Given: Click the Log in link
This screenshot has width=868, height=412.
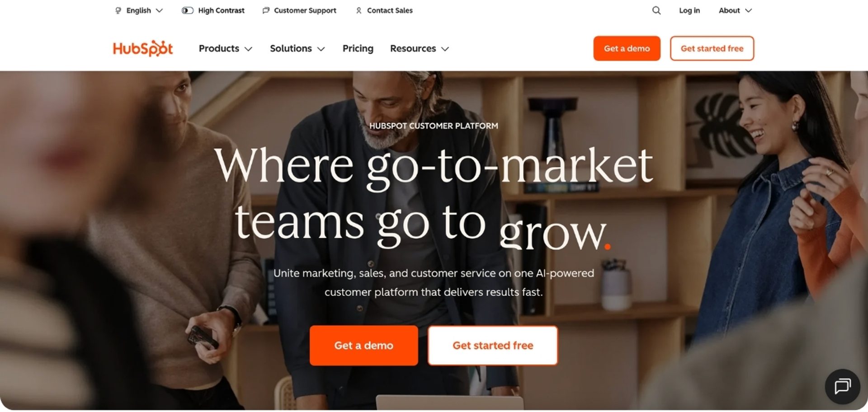Looking at the screenshot, I should point(689,10).
